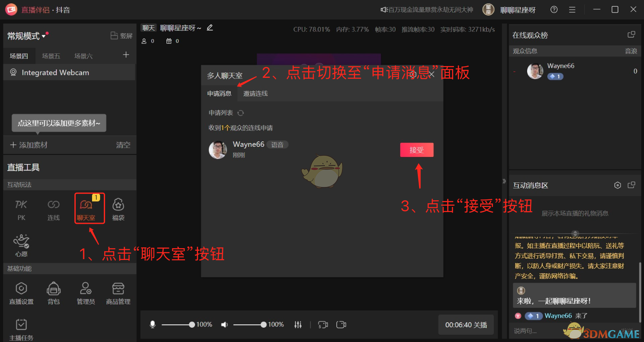Accept Wayne66's connection request
The height and width of the screenshot is (342, 644).
(417, 150)
